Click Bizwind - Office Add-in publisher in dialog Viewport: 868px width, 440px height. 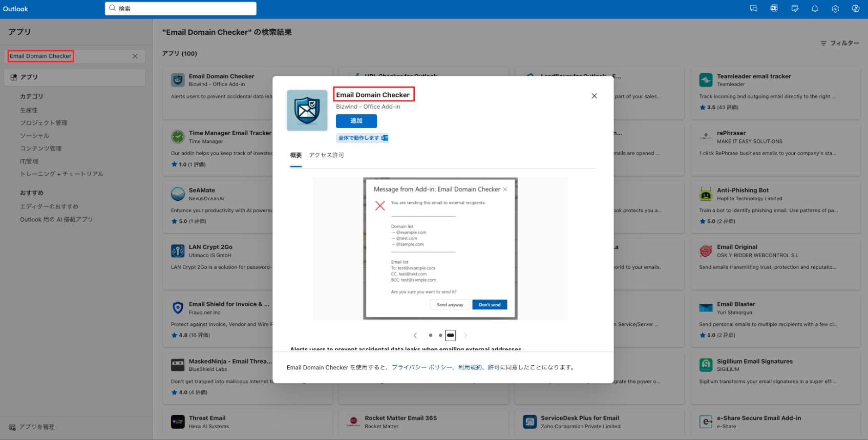368,107
